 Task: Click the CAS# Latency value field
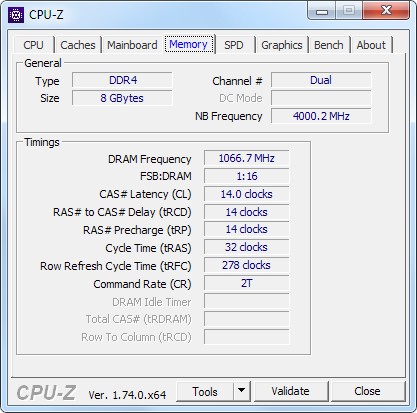coord(246,194)
